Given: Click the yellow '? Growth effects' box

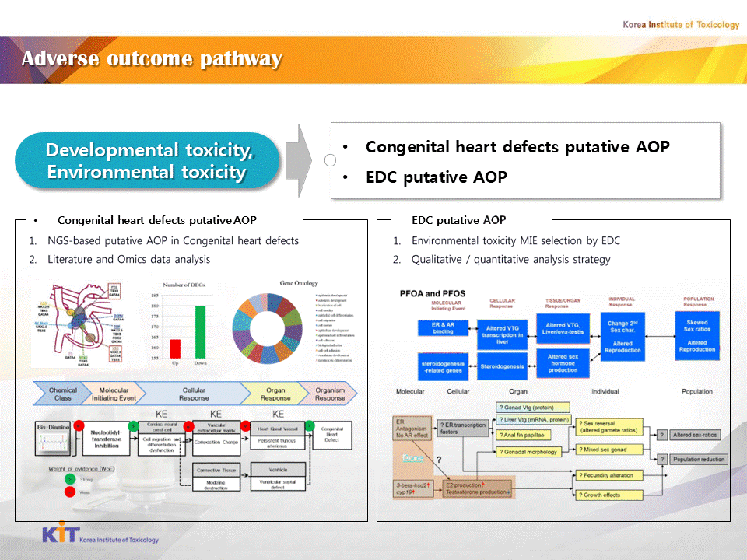Looking at the screenshot, I should tap(608, 495).
